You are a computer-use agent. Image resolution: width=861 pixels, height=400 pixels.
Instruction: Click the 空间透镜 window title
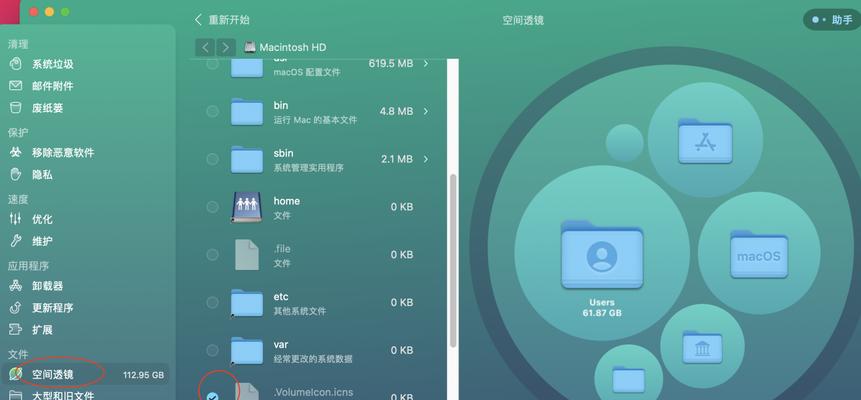click(523, 20)
